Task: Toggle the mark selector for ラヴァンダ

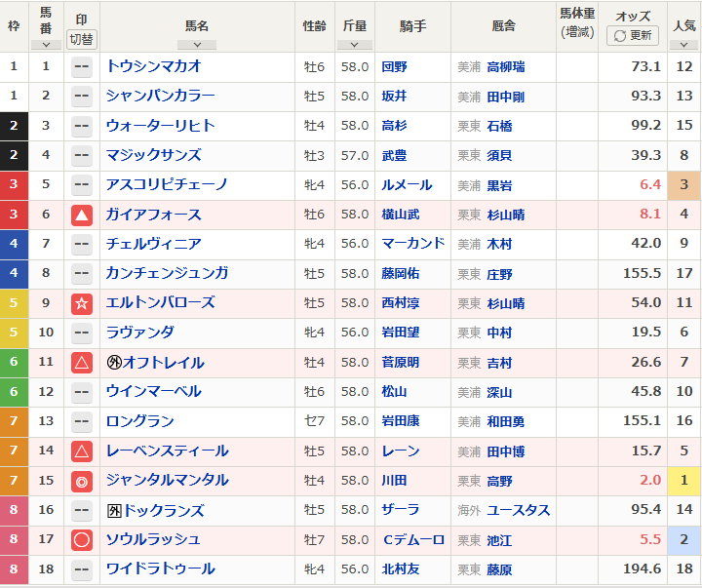Action: 82,333
